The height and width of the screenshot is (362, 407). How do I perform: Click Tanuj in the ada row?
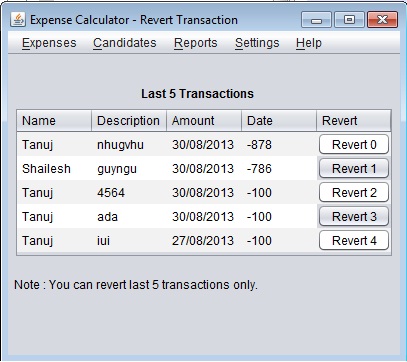54,217
